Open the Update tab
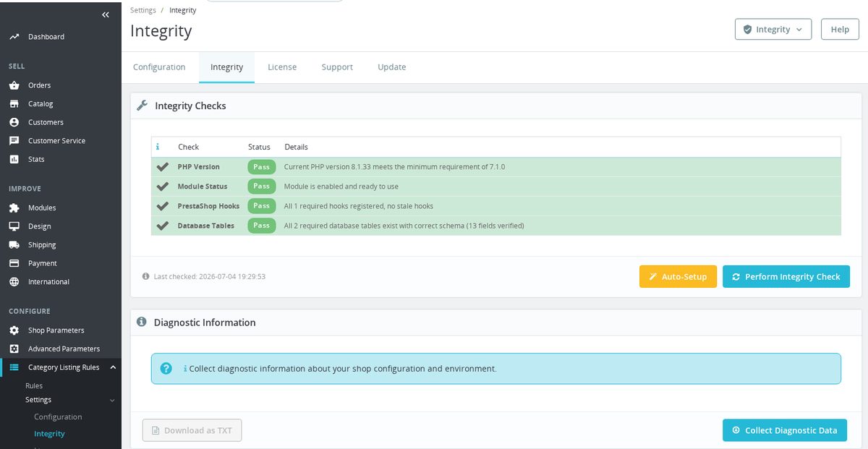 [x=392, y=67]
